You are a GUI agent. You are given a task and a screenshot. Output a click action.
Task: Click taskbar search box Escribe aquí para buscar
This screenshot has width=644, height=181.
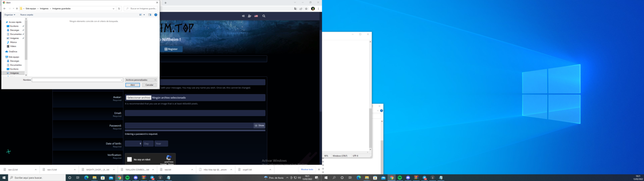[x=37, y=178]
